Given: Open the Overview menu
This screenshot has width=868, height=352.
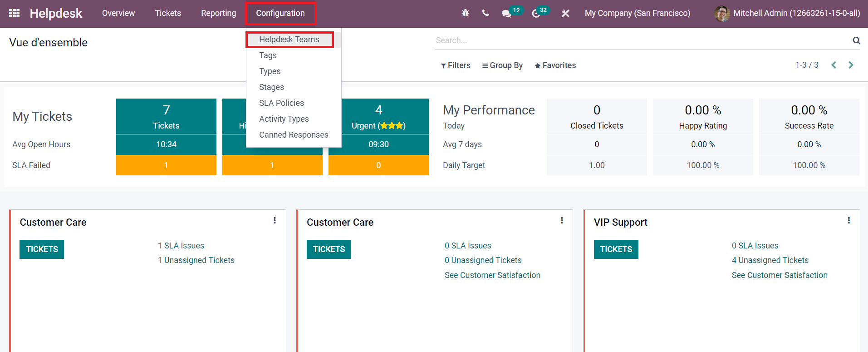Looking at the screenshot, I should (x=118, y=13).
